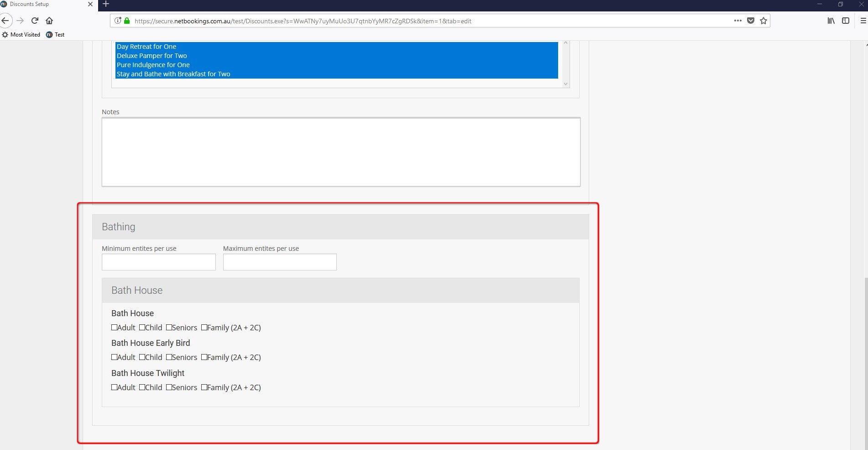Show site information icon in address bar
This screenshot has height=450, width=868.
coord(118,21)
